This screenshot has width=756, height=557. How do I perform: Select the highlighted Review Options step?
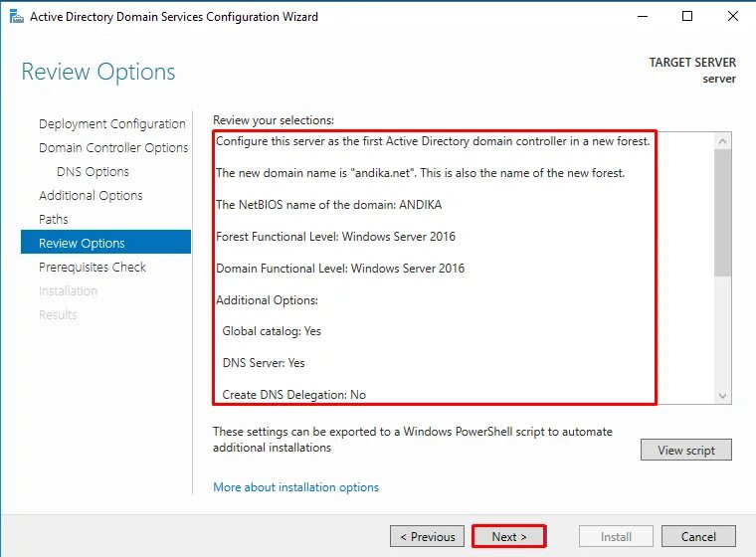106,242
